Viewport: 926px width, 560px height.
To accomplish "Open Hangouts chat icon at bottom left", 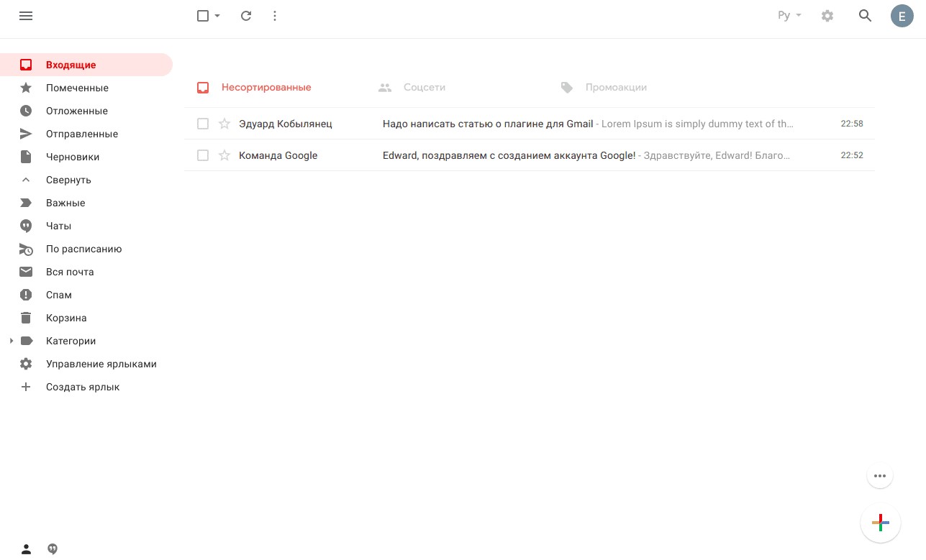I will [53, 549].
